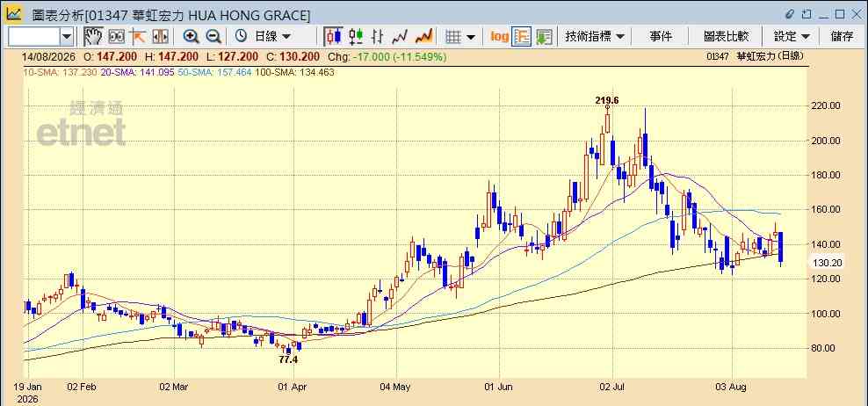Click the 219.6 high price marker
This screenshot has width=868, height=406.
(x=607, y=100)
